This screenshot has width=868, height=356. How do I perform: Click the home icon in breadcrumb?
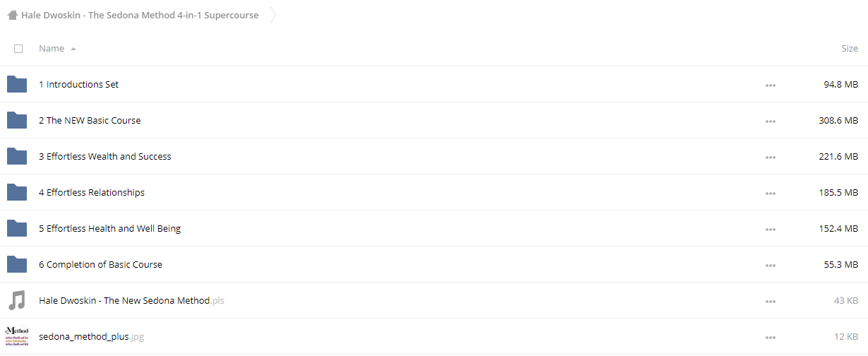(x=12, y=15)
